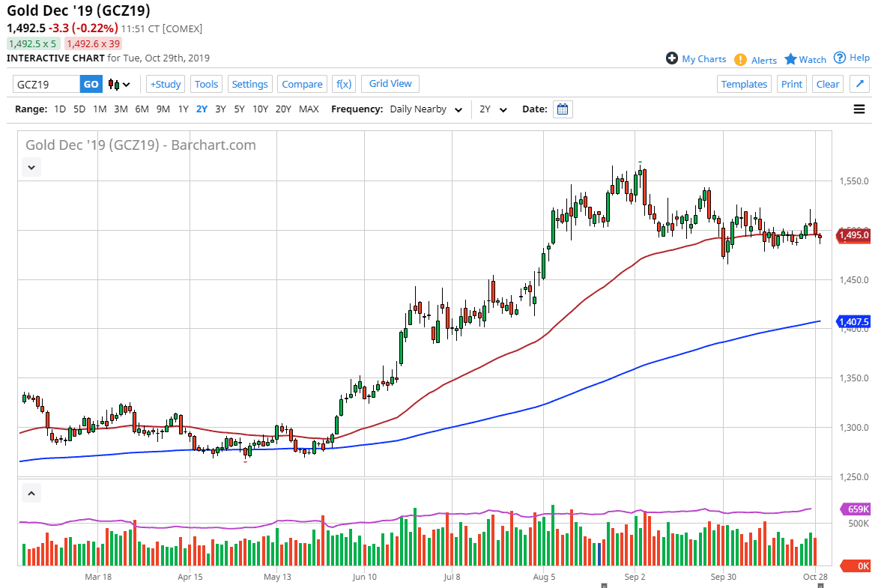The height and width of the screenshot is (588, 890).
Task: Click the My Charts plus icon
Action: click(x=672, y=58)
